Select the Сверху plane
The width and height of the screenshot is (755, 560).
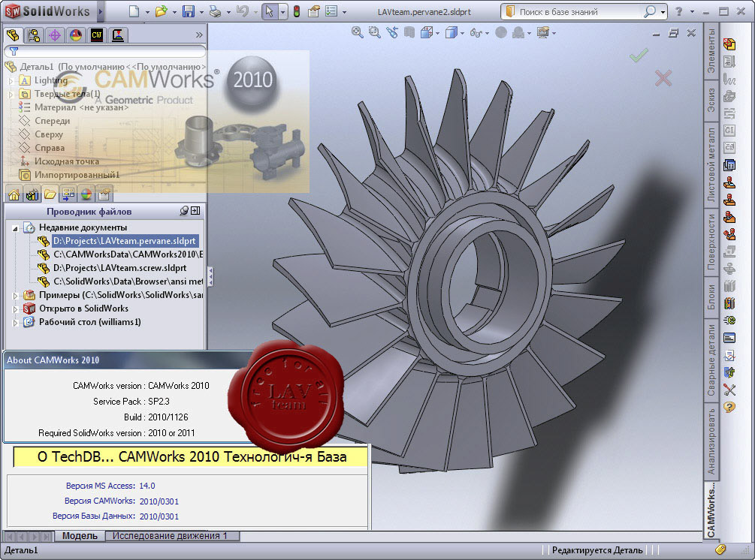41,134
